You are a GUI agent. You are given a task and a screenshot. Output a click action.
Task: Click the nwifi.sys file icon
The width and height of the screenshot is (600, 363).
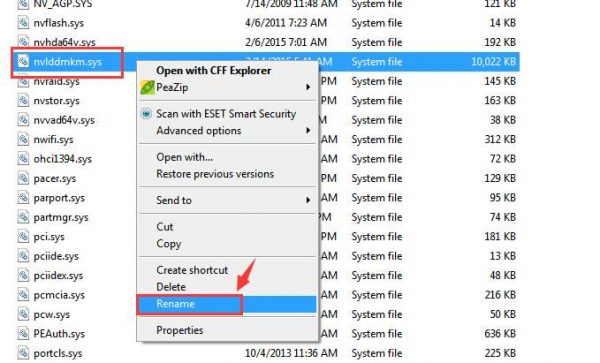23,139
